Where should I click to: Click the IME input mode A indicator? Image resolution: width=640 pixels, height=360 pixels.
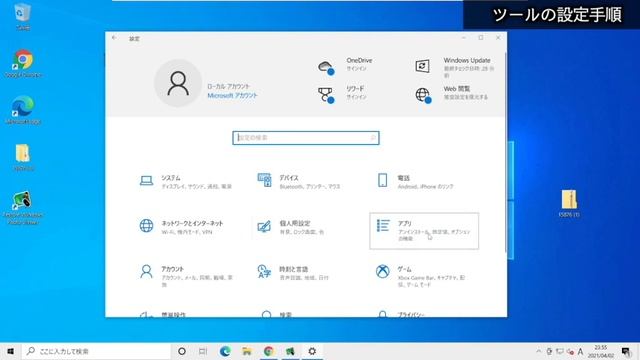[580, 351]
